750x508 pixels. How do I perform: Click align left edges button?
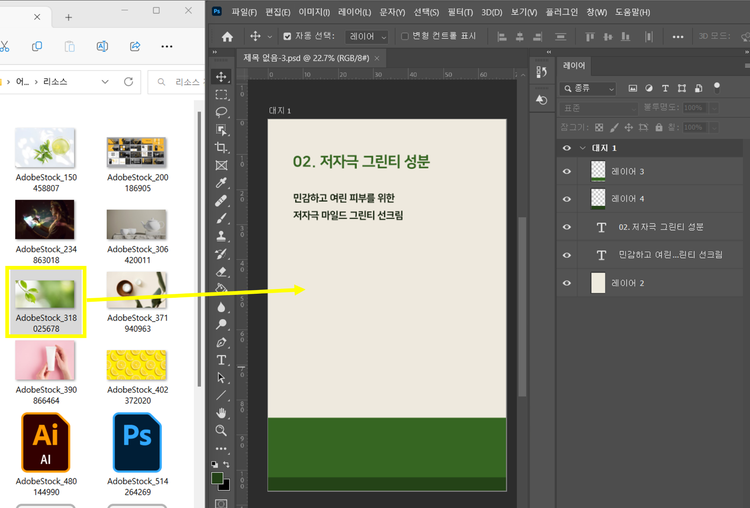point(502,37)
